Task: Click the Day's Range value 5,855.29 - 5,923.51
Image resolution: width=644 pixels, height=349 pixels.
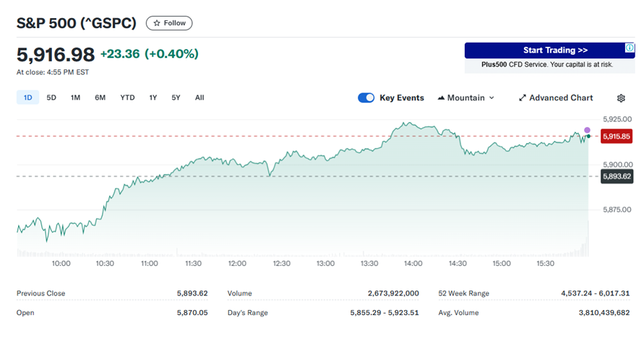Action: tap(385, 312)
